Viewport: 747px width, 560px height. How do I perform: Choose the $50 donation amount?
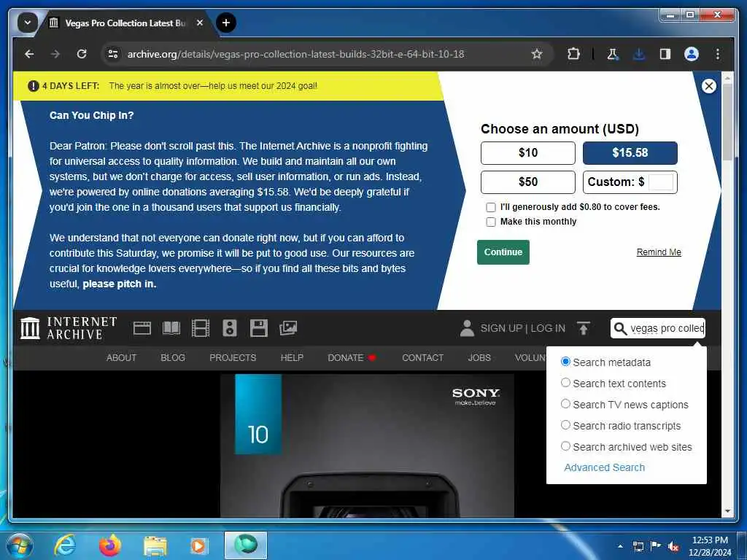click(x=528, y=182)
